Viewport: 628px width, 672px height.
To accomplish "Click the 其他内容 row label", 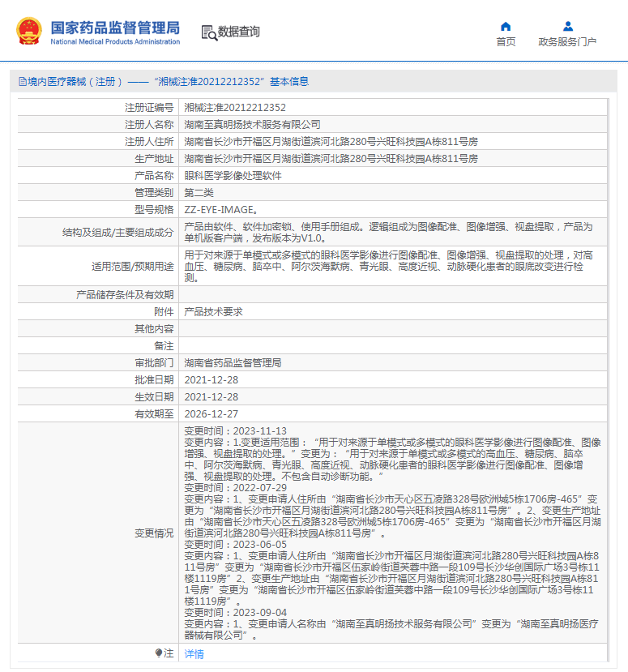I will 154,329.
